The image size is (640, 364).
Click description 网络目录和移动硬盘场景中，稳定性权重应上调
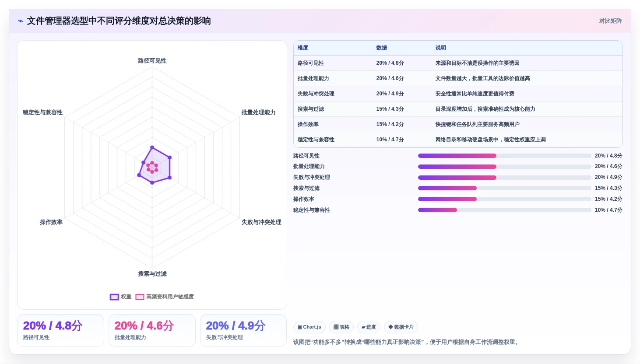pyautogui.click(x=491, y=140)
